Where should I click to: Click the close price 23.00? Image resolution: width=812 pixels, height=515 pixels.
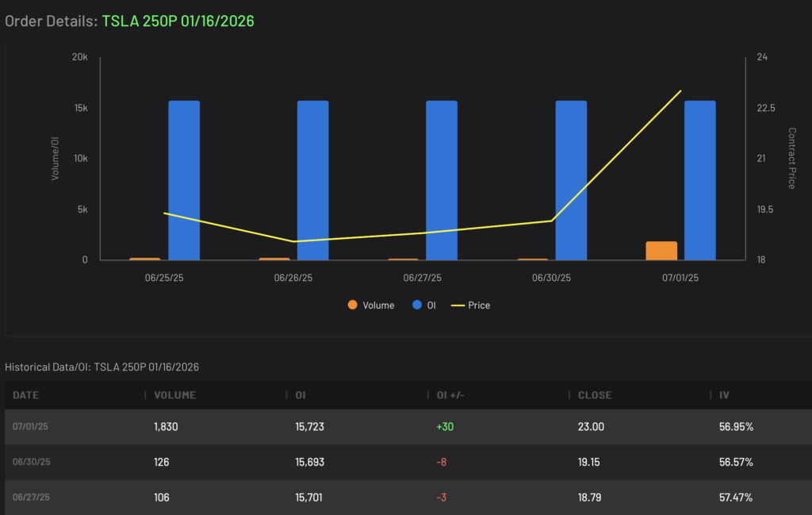(591, 426)
